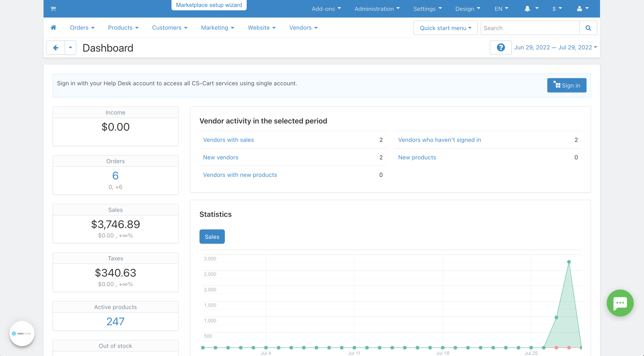The image size is (644, 356).
Task: Open the Vendors with sales link
Action: coord(228,140)
